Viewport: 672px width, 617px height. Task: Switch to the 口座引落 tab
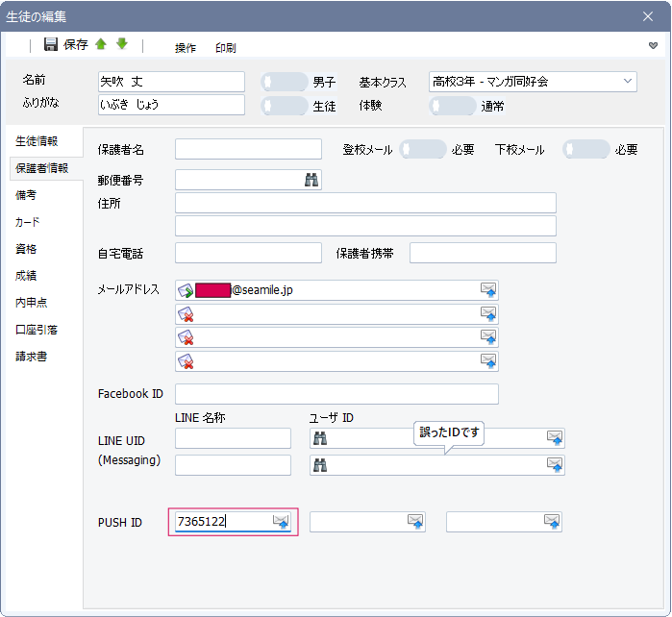pyautogui.click(x=37, y=330)
